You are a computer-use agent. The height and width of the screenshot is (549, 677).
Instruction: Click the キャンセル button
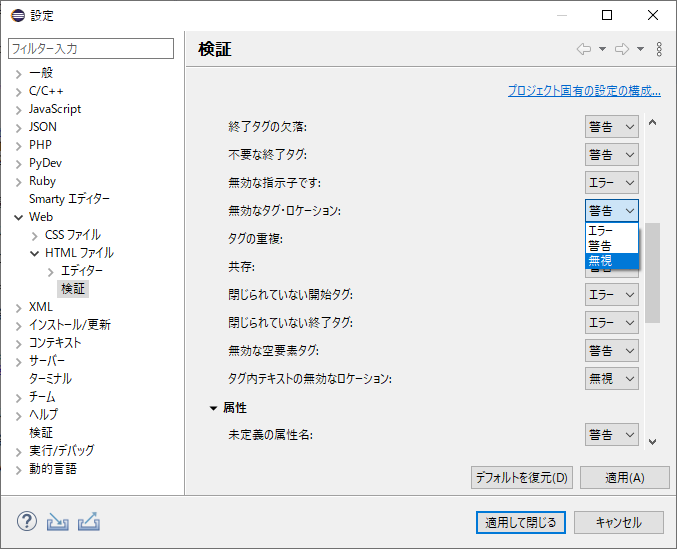coord(619,522)
